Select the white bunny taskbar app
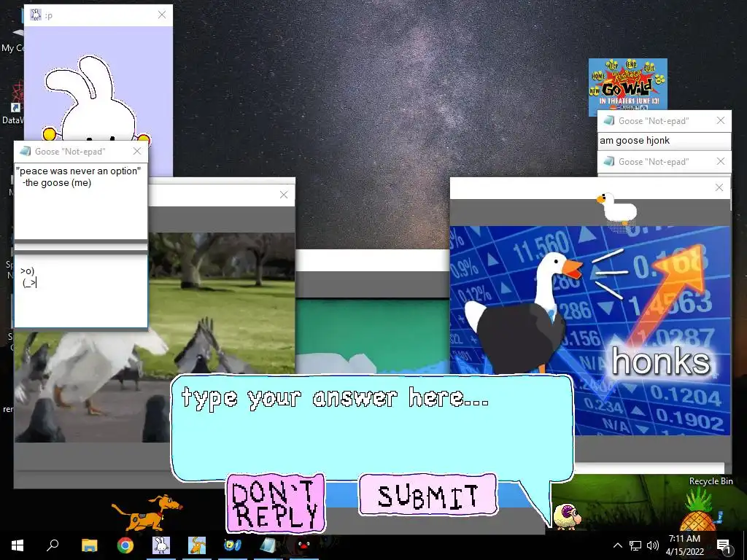747x560 pixels. pos(161,545)
